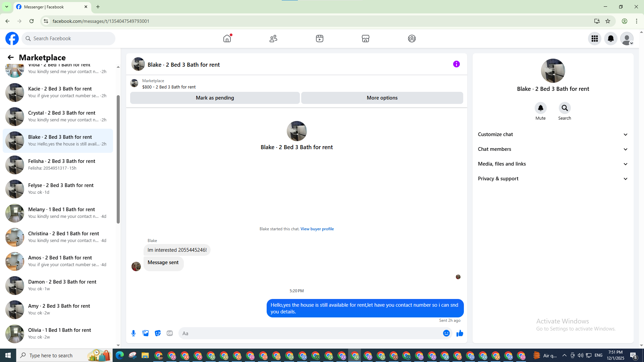Choose a sticker

pos(158,333)
